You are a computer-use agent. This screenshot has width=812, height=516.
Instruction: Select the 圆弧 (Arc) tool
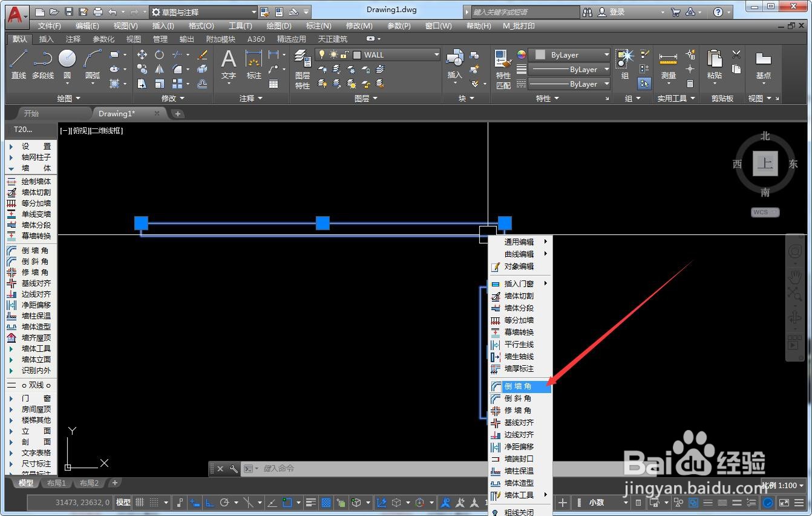click(x=93, y=65)
